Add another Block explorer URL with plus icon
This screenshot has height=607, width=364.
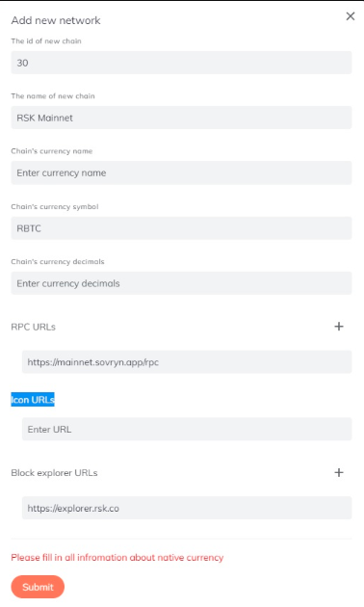pyautogui.click(x=339, y=472)
